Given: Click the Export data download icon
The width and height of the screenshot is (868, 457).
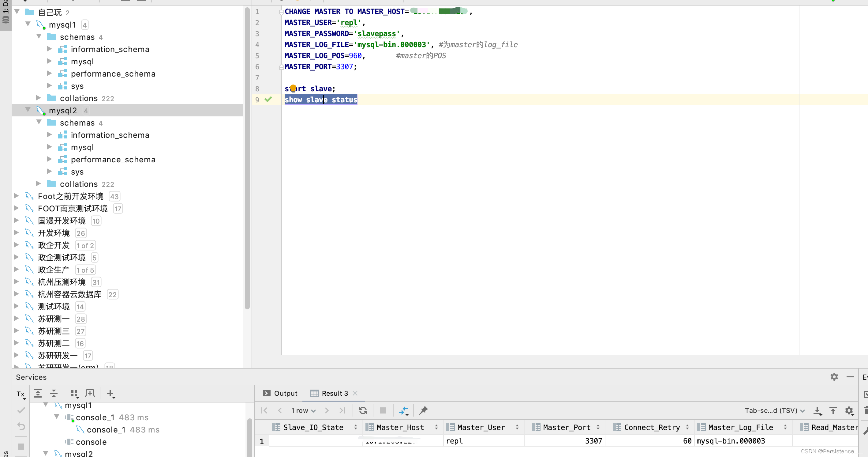Looking at the screenshot, I should click(x=817, y=410).
